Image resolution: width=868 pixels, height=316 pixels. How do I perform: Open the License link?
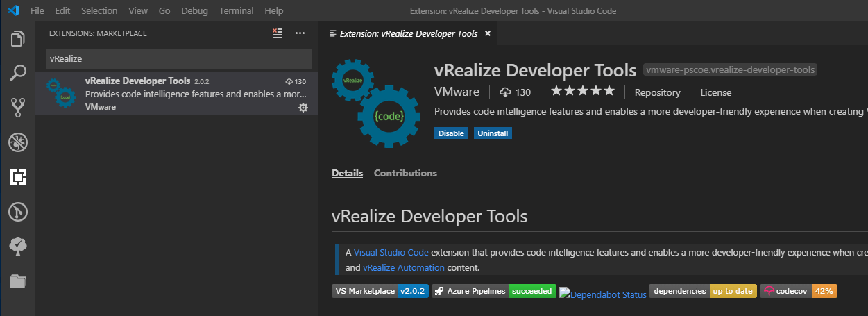tap(715, 92)
